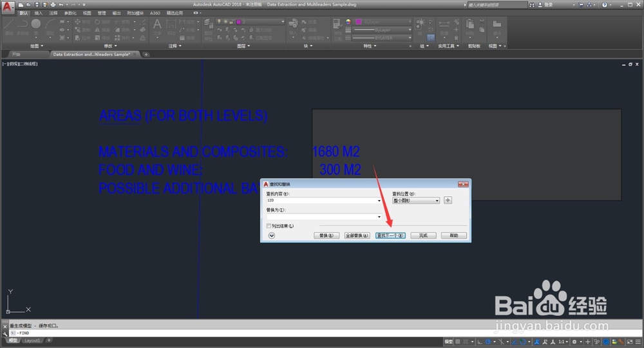
Task: Select the Text tool in annotation panel
Action: click(157, 28)
